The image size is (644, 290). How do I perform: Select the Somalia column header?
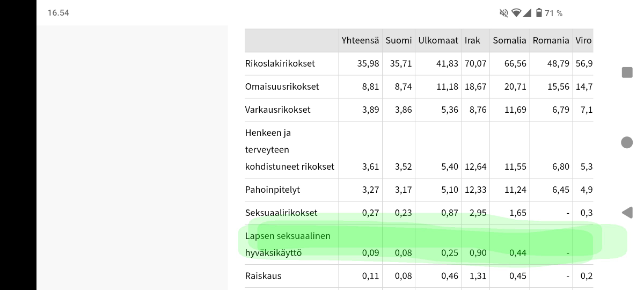(x=510, y=40)
